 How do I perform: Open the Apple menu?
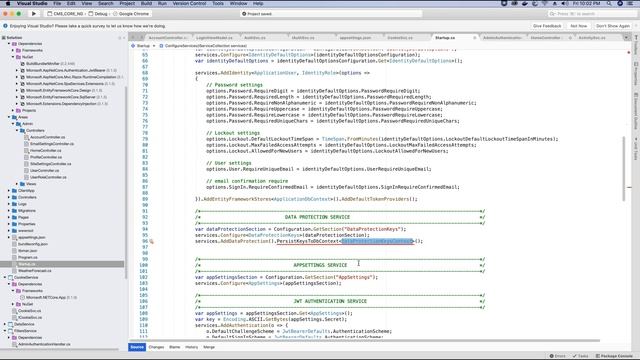coord(7,3)
